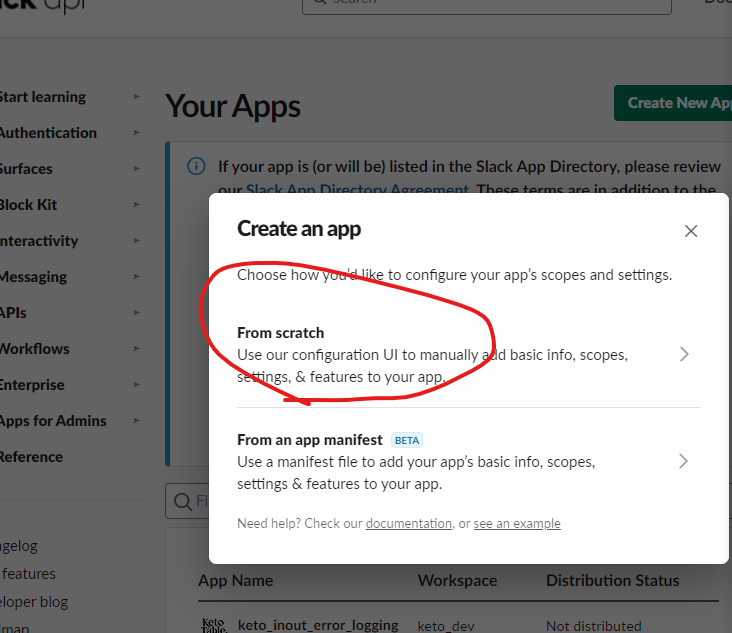The image size is (732, 633).
Task: Open the documentation link
Action: pos(409,523)
